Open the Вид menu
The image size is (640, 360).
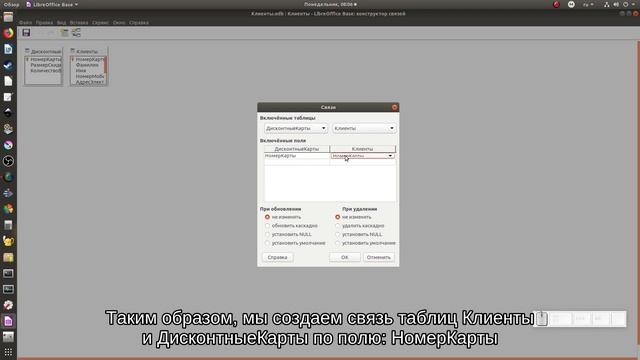tap(62, 23)
